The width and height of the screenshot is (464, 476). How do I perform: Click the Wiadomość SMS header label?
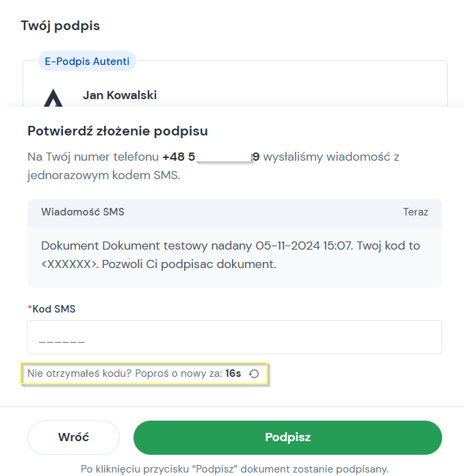(83, 212)
